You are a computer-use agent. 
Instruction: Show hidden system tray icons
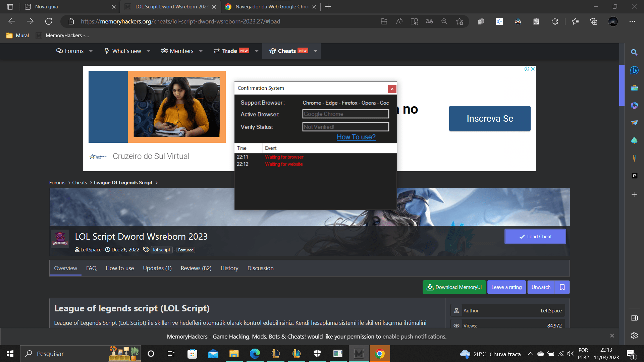coord(531,354)
